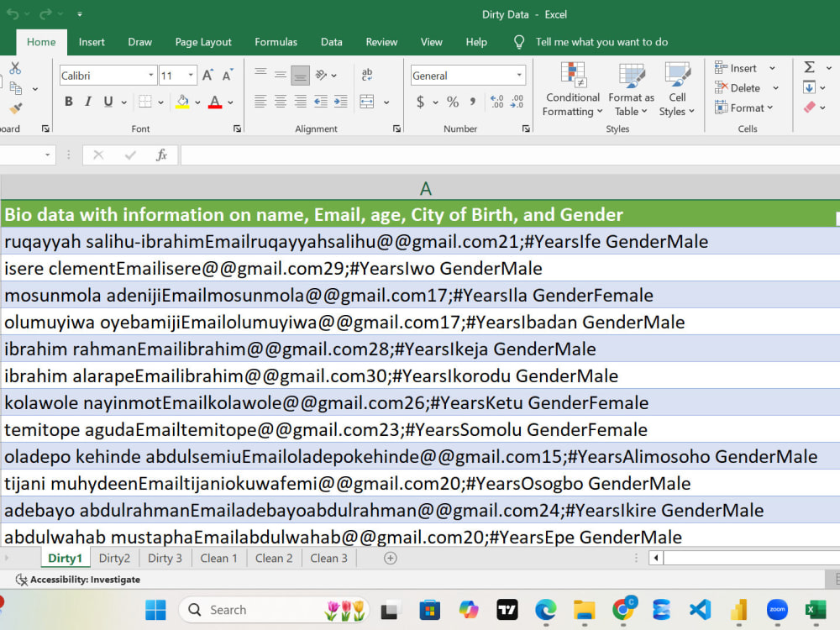Open the Formulas ribbon tab
Screen dimensions: 840x630
pyautogui.click(x=276, y=42)
